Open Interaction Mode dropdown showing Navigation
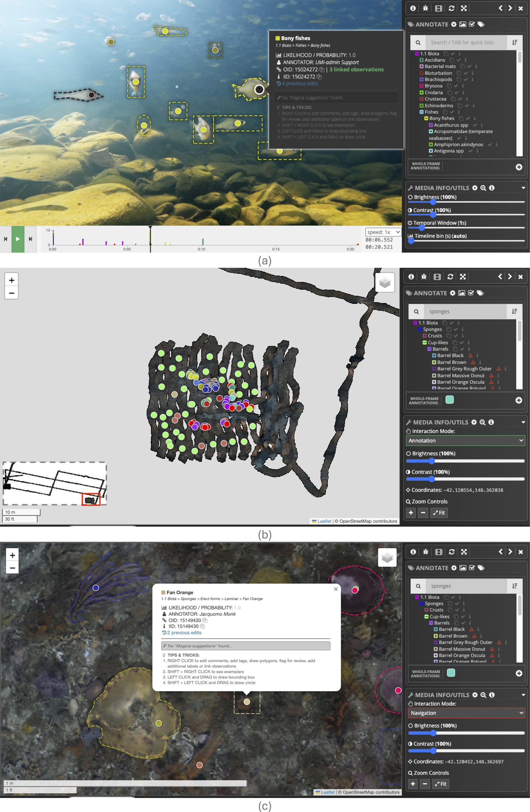Viewport: 530px width, 812px height. click(x=466, y=713)
